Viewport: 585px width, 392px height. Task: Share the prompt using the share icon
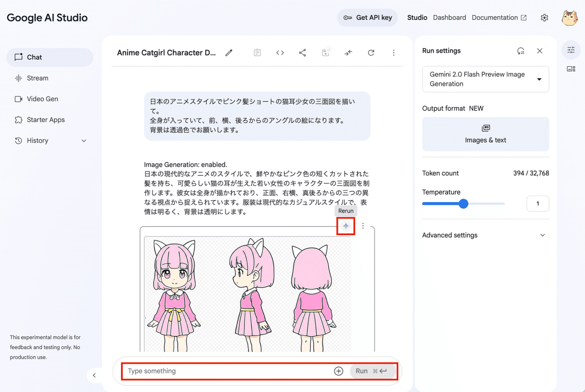(x=302, y=52)
